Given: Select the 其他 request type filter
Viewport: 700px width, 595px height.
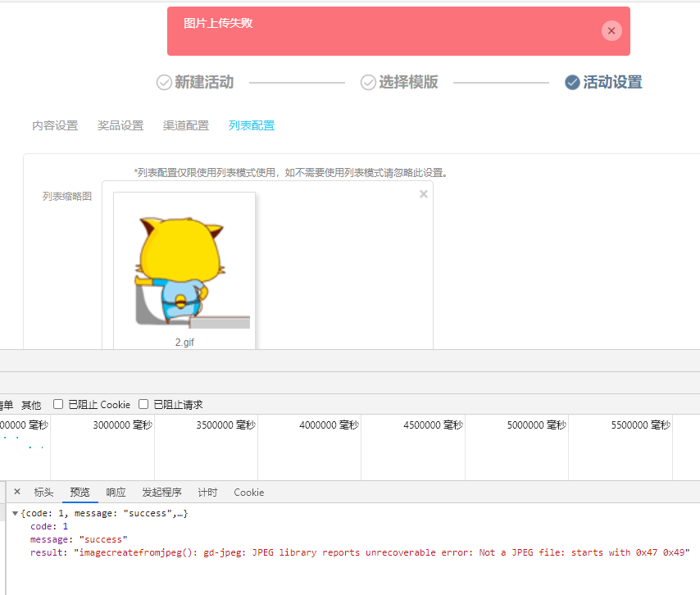Looking at the screenshot, I should click(31, 405).
